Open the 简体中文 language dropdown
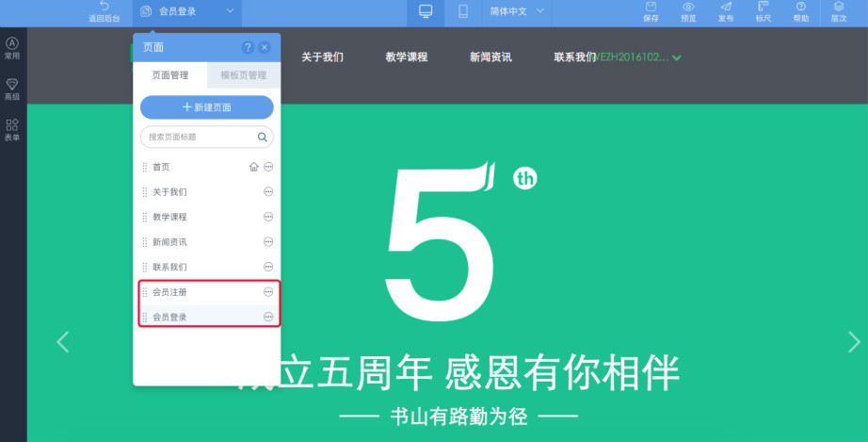This screenshot has width=868, height=442. [516, 12]
